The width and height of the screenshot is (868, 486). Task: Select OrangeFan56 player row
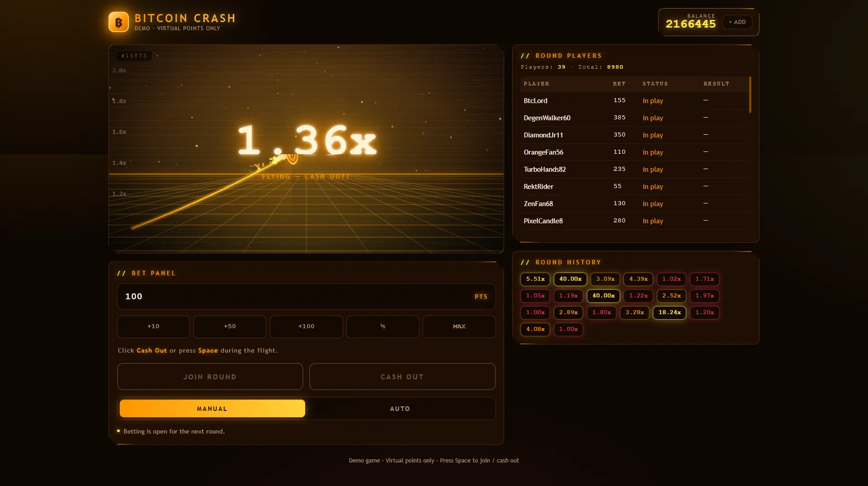click(634, 152)
